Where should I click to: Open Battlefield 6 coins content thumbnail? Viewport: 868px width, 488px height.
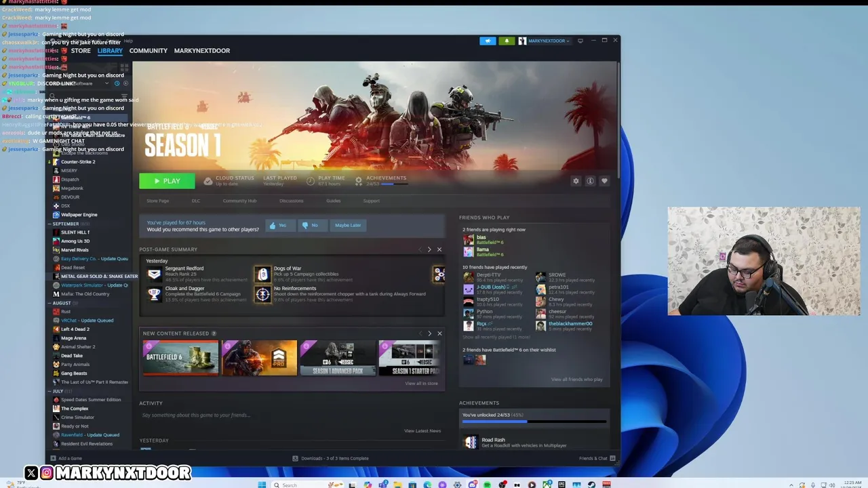click(x=180, y=358)
